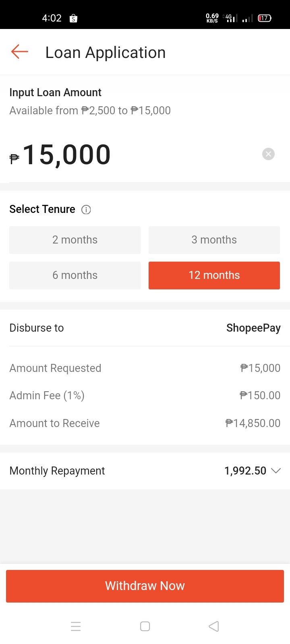Open the Select Tenure info icon

(x=86, y=210)
